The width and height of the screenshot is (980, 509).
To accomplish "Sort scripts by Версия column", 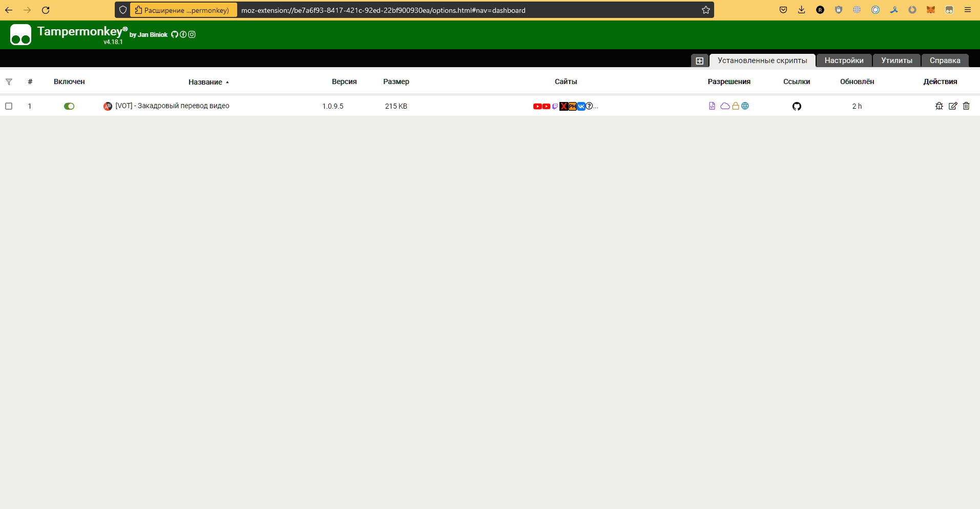I will click(344, 82).
